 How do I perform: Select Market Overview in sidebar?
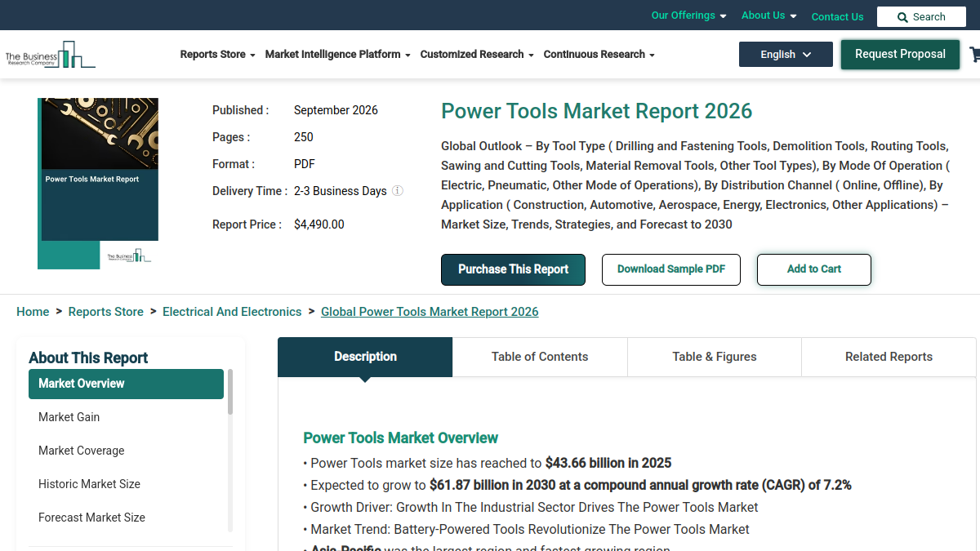pos(126,384)
